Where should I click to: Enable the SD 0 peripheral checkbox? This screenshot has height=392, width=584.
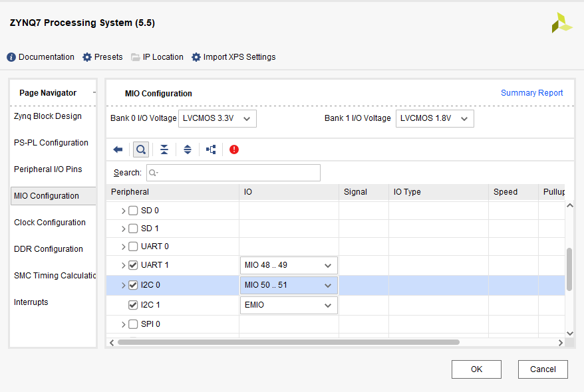pyautogui.click(x=133, y=211)
